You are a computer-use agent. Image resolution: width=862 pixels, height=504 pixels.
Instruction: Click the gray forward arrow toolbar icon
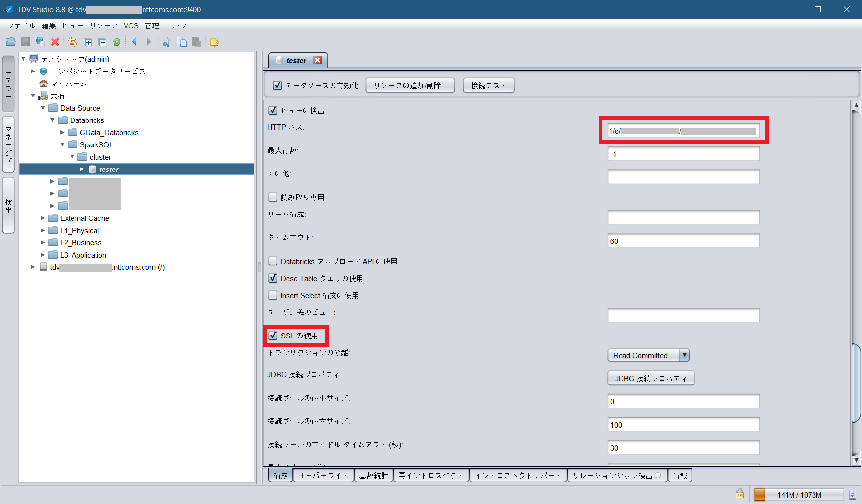pos(149,42)
